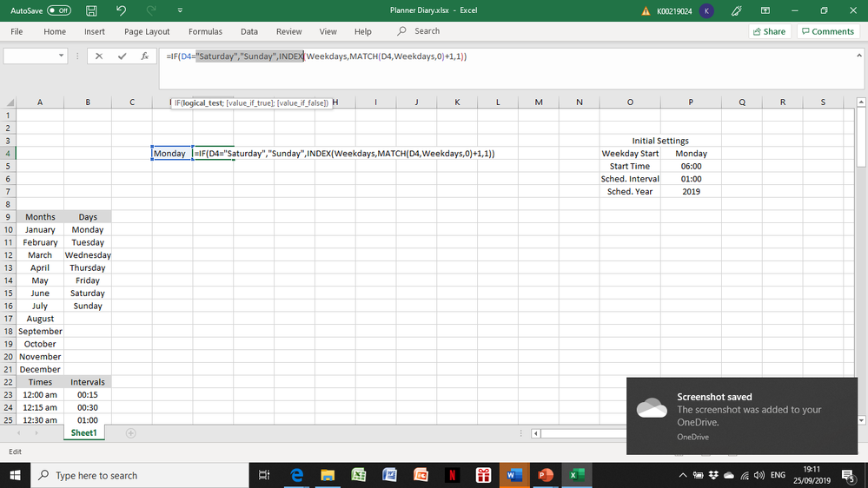Select the Sheet1 tab

coord(83,432)
